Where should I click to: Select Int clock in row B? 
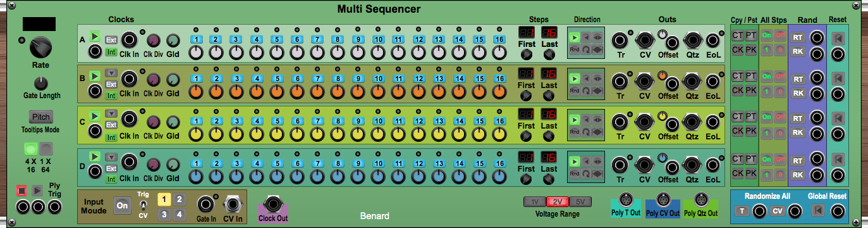pos(111,96)
